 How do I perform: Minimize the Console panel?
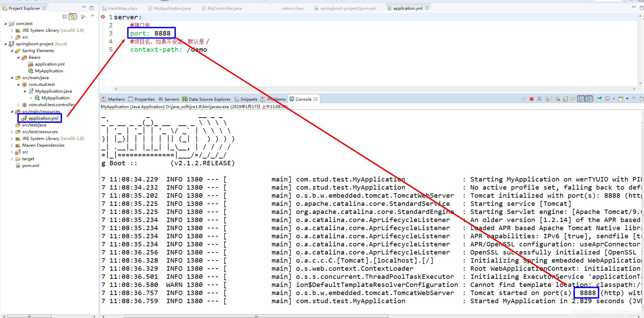634,98
